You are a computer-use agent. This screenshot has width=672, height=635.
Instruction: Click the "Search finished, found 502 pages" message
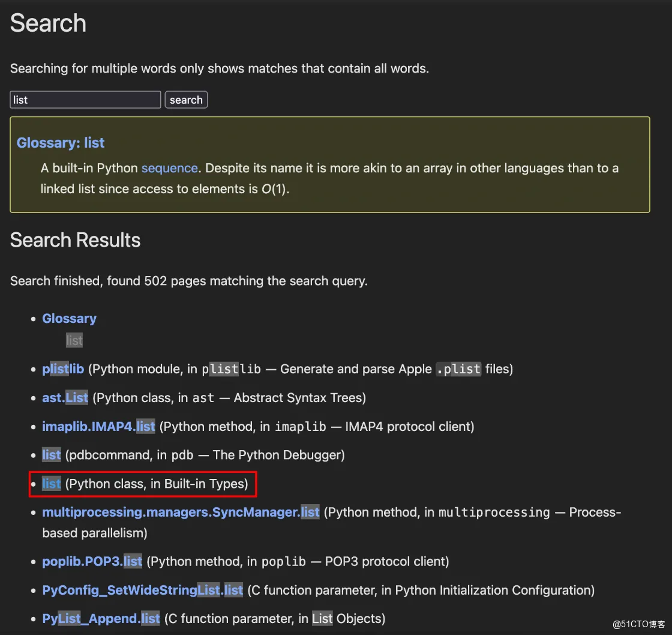[188, 281]
